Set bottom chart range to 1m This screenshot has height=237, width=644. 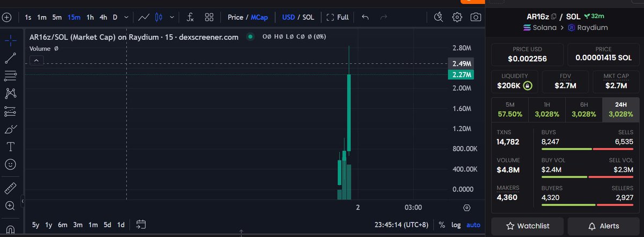point(93,225)
